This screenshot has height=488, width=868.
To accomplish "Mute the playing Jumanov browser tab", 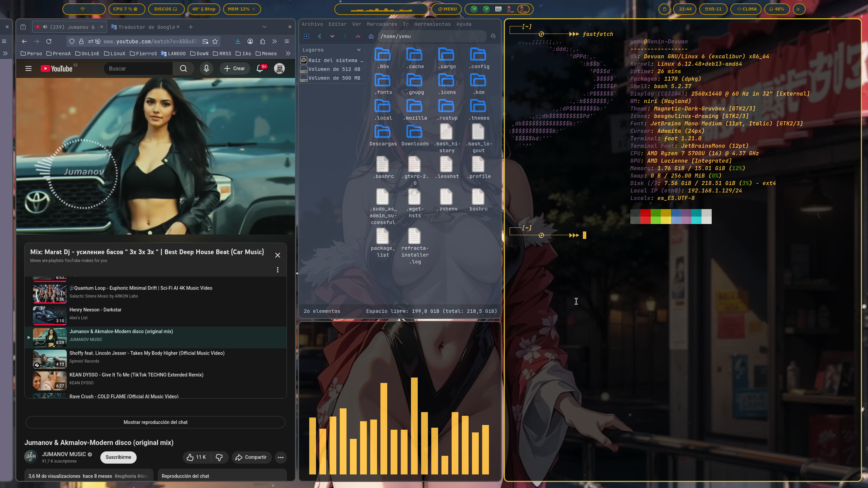I will tap(45, 27).
